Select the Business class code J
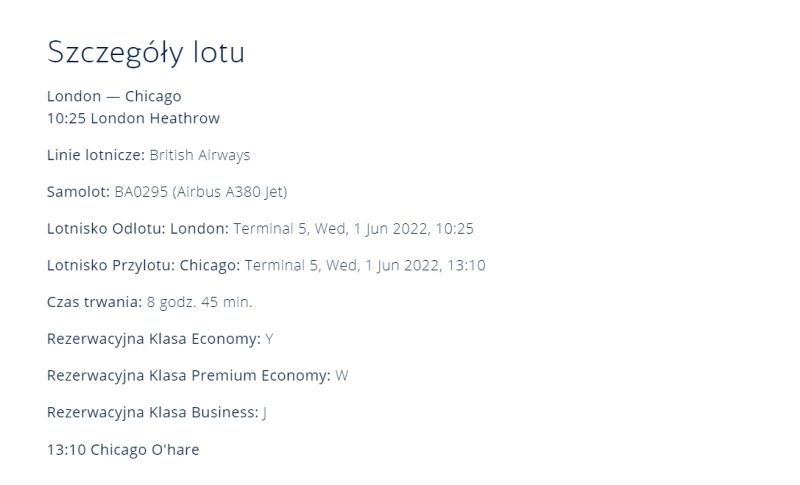Image resolution: width=800 pixels, height=485 pixels. click(x=265, y=413)
